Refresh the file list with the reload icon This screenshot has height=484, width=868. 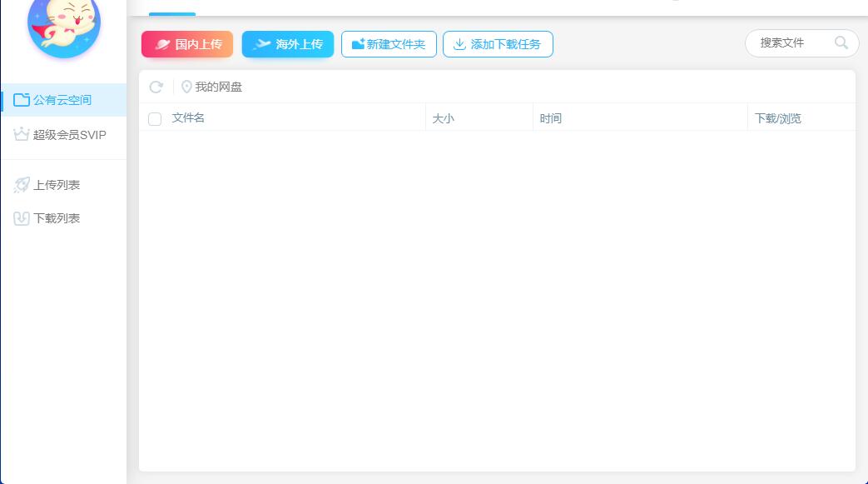pos(156,87)
